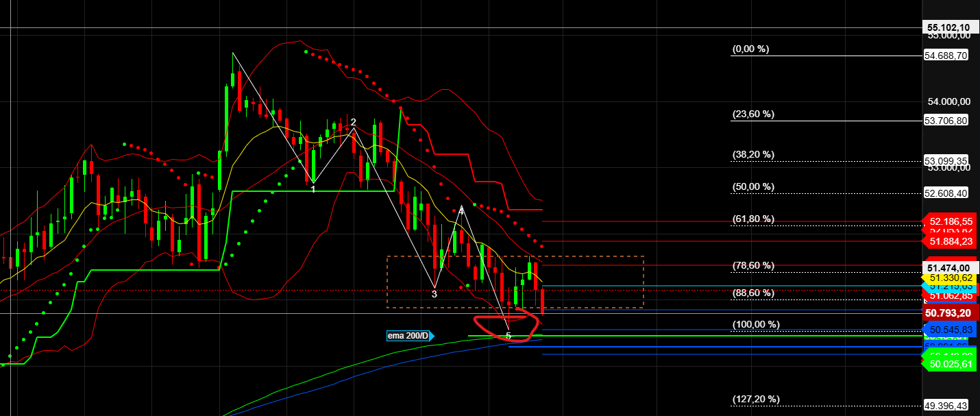Select the '(23,60 %)' Fibonacci level label
980x416 pixels.
tap(753, 114)
